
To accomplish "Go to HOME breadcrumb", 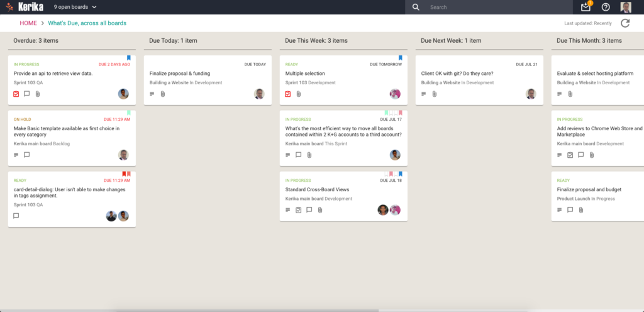I will click(28, 23).
